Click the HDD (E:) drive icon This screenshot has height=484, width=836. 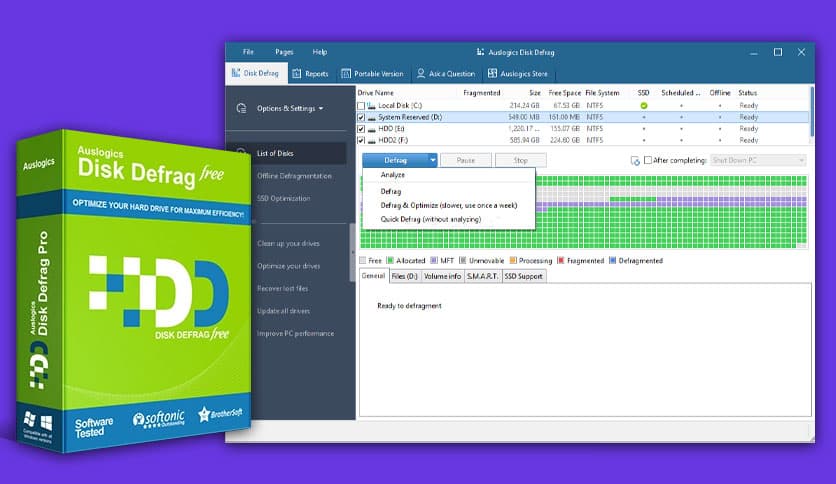tap(371, 129)
